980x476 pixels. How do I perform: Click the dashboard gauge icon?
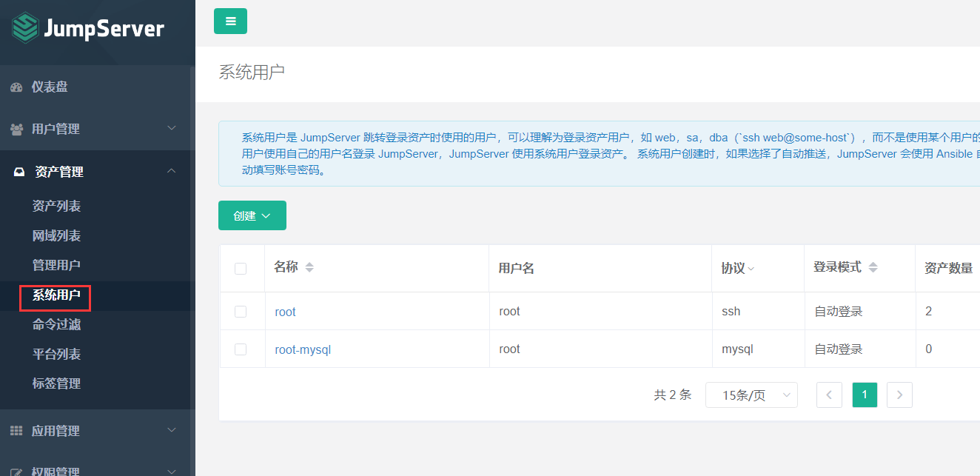coord(16,87)
